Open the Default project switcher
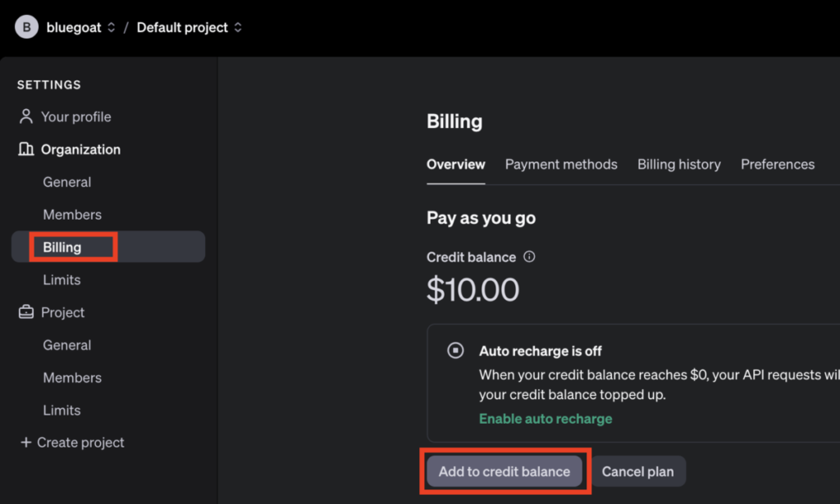This screenshot has width=840, height=504. coord(189,27)
